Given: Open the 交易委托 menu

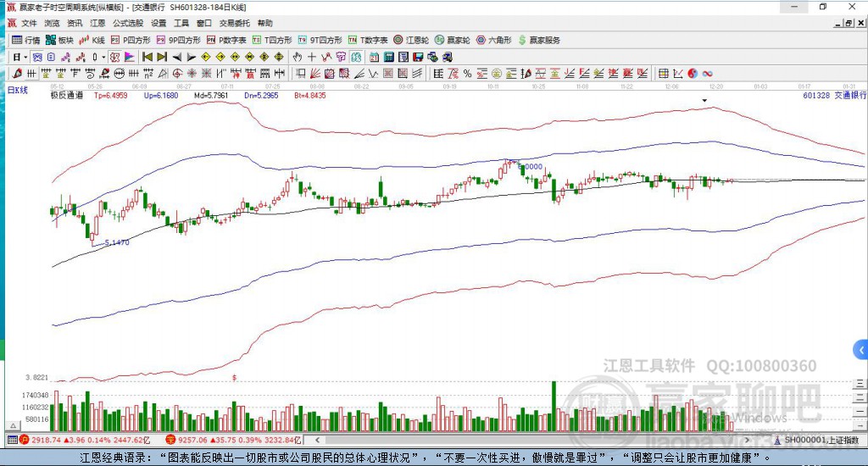Looking at the screenshot, I should coord(234,23).
